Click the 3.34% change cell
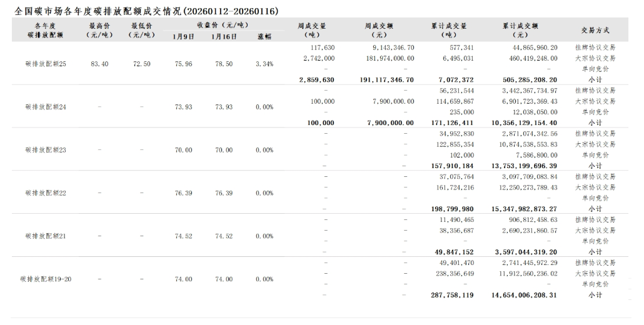 click(x=264, y=64)
